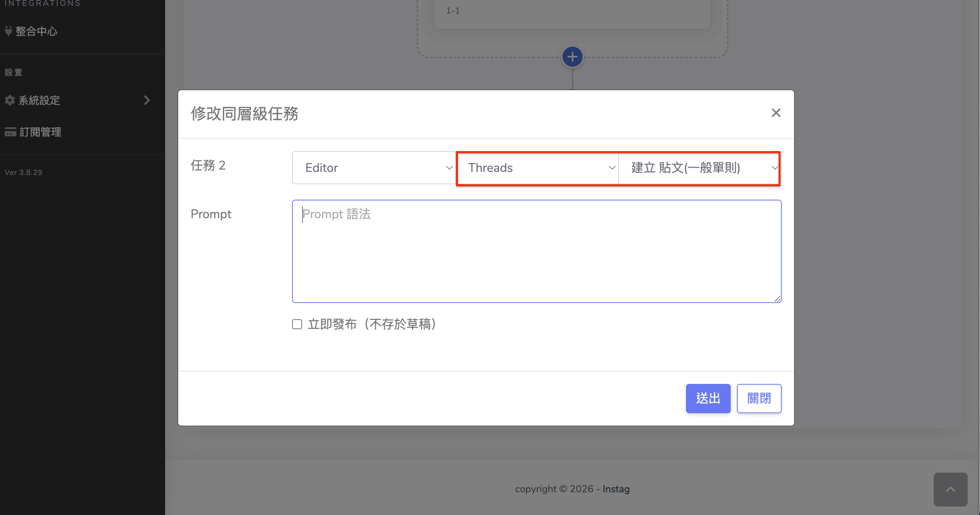
Task: Open 整合中心 in the sidebar
Action: (x=36, y=31)
